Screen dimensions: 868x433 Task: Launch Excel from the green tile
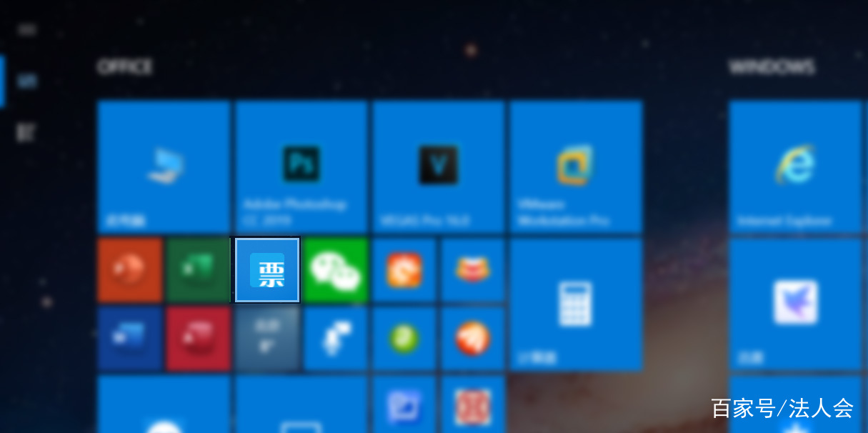(x=199, y=270)
